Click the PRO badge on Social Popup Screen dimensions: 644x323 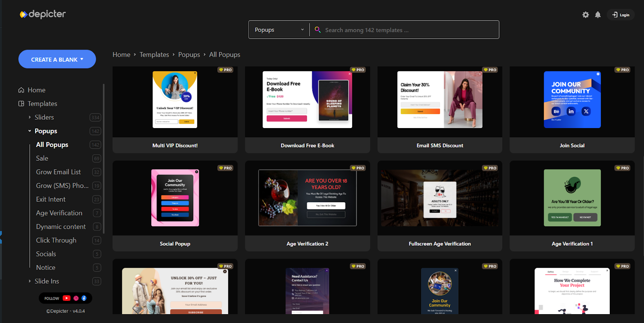pyautogui.click(x=225, y=168)
